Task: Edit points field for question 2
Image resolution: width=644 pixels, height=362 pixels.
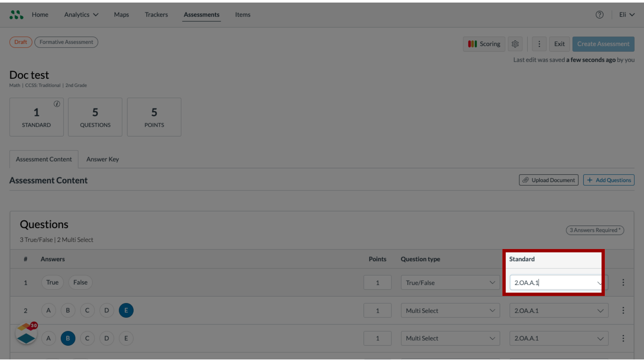Action: 377,311
